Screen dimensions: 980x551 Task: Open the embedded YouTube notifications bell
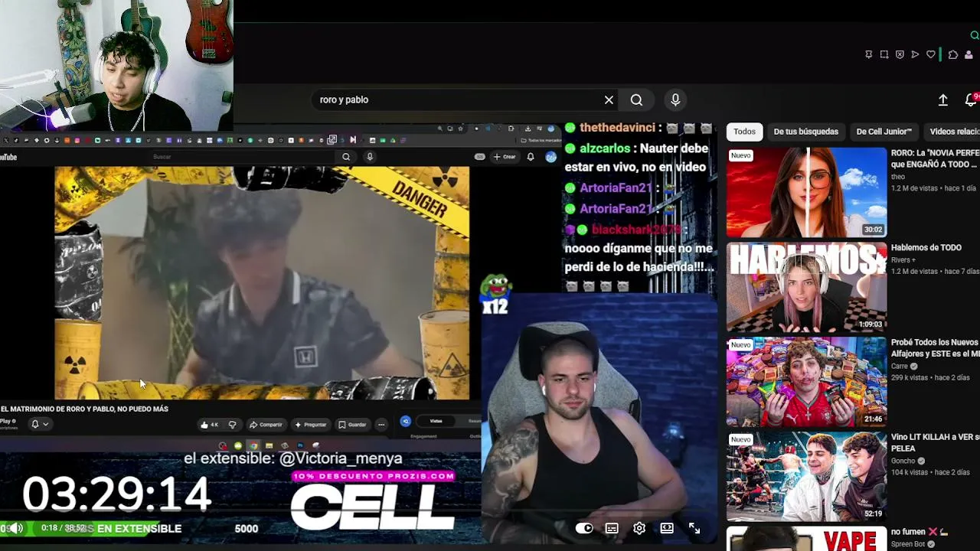tap(530, 157)
